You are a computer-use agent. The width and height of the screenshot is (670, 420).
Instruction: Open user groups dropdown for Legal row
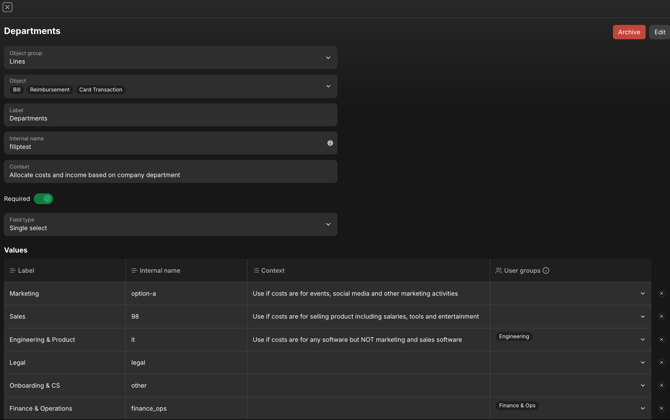tap(643, 363)
